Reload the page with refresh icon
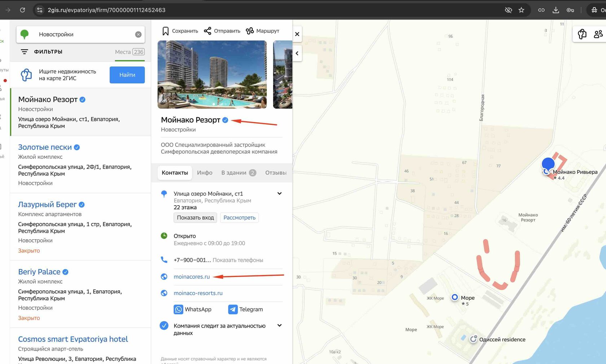Screen dimensions: 606x364 tap(22, 10)
